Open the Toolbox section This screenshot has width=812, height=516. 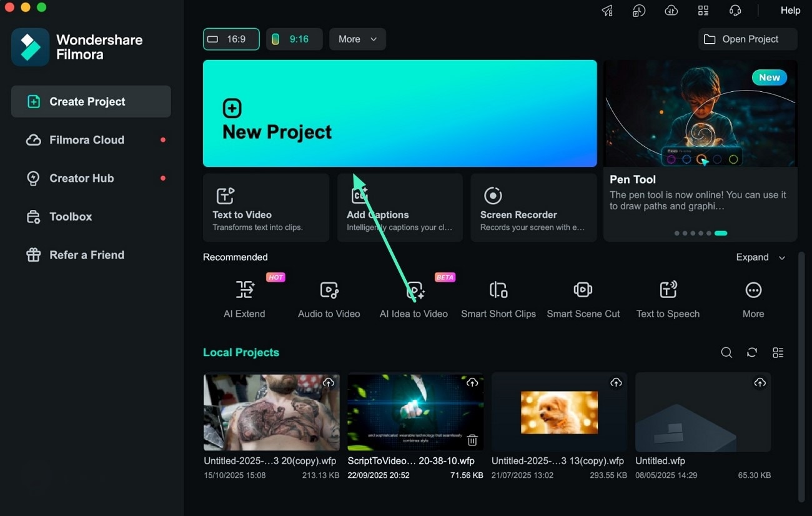pos(91,217)
